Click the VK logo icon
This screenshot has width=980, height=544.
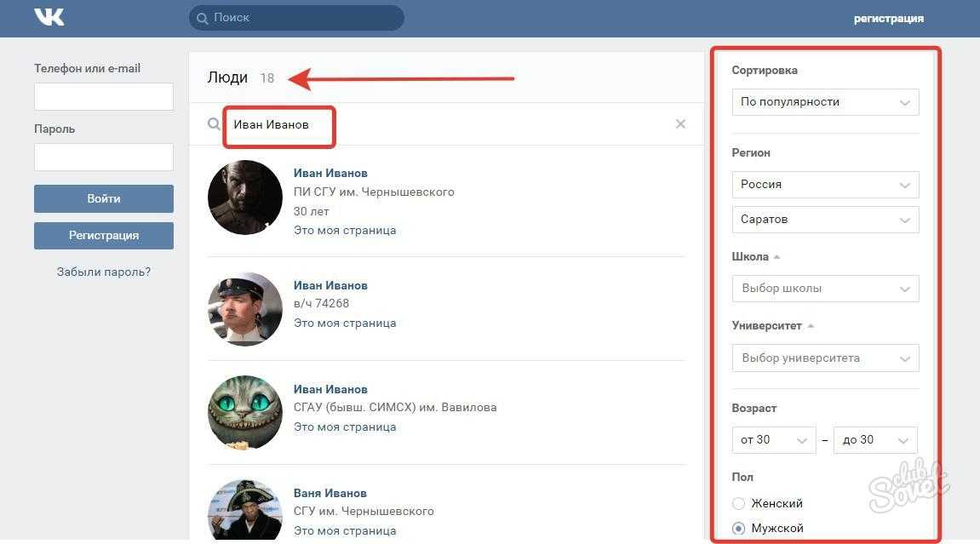coord(49,17)
